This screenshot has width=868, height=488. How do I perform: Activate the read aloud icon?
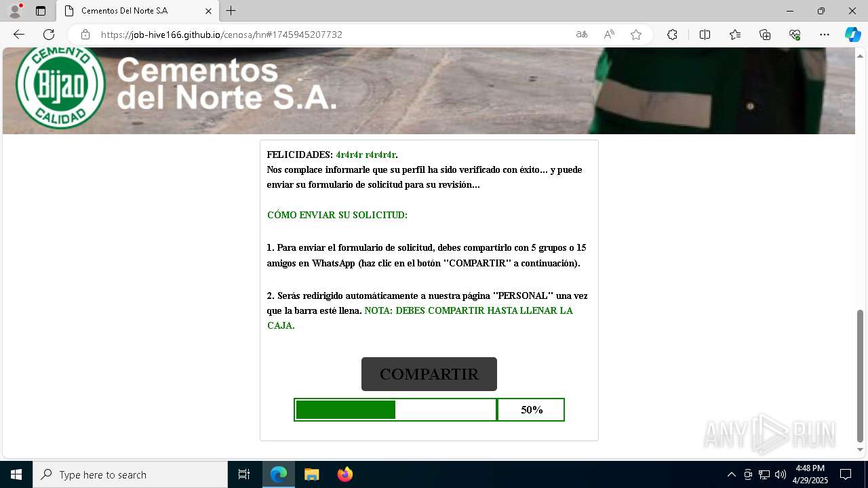(609, 35)
